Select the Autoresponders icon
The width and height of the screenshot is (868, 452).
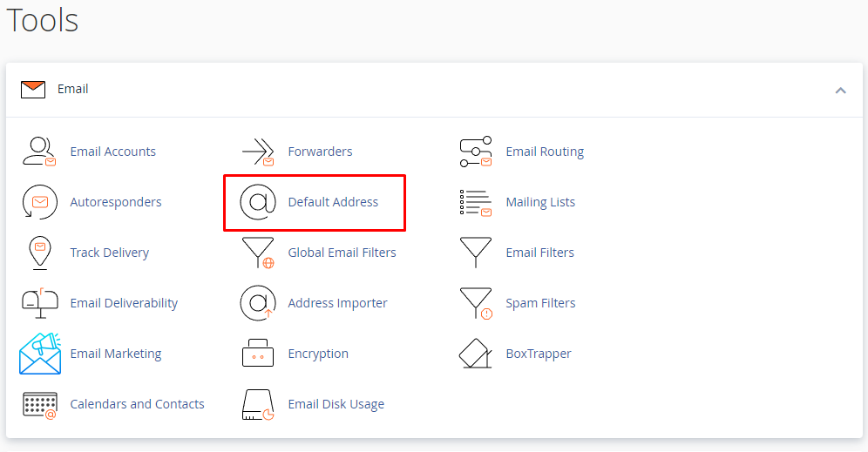pyautogui.click(x=39, y=202)
